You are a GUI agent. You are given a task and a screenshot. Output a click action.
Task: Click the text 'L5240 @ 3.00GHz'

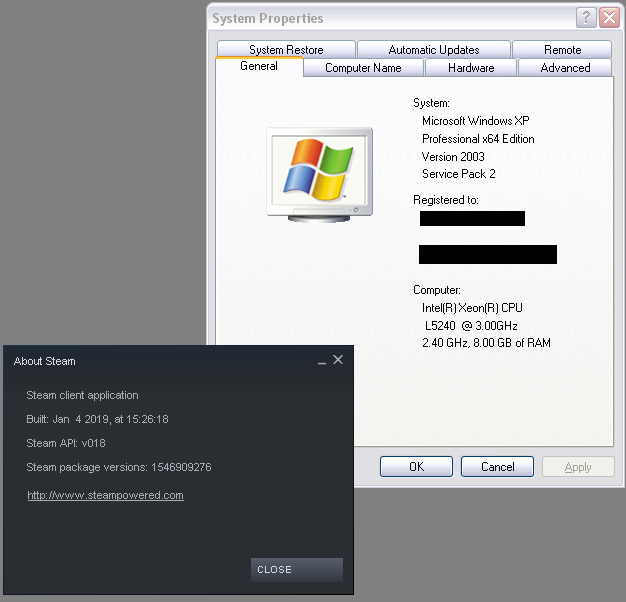tap(471, 326)
